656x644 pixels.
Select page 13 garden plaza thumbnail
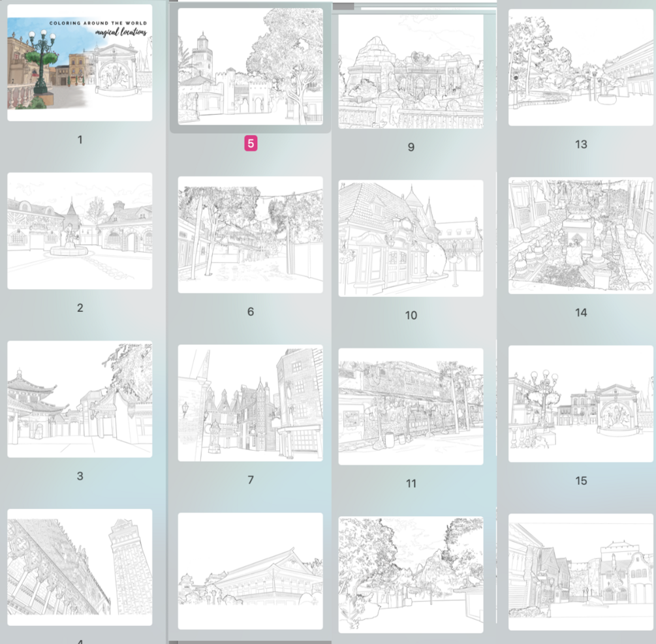[x=581, y=67]
